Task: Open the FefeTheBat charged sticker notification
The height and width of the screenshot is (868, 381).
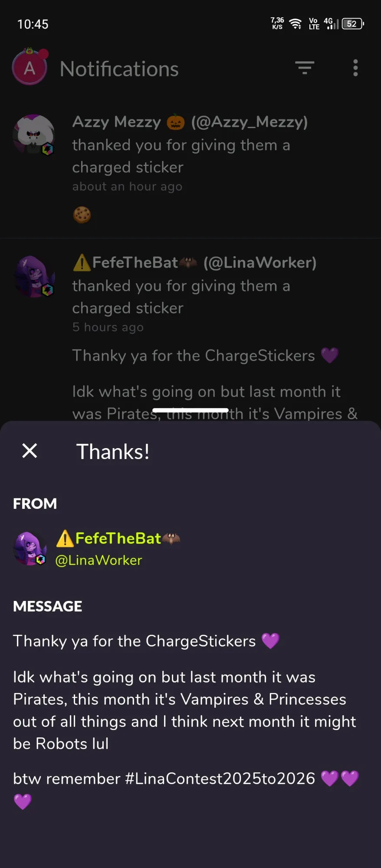Action: [190, 330]
